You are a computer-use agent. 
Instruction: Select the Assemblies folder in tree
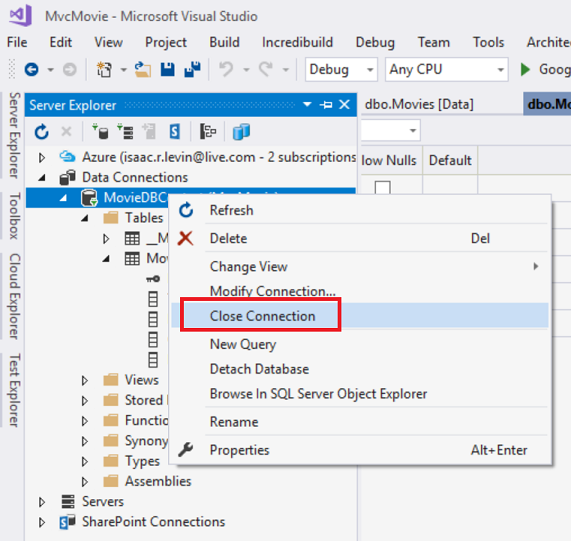pyautogui.click(x=158, y=481)
